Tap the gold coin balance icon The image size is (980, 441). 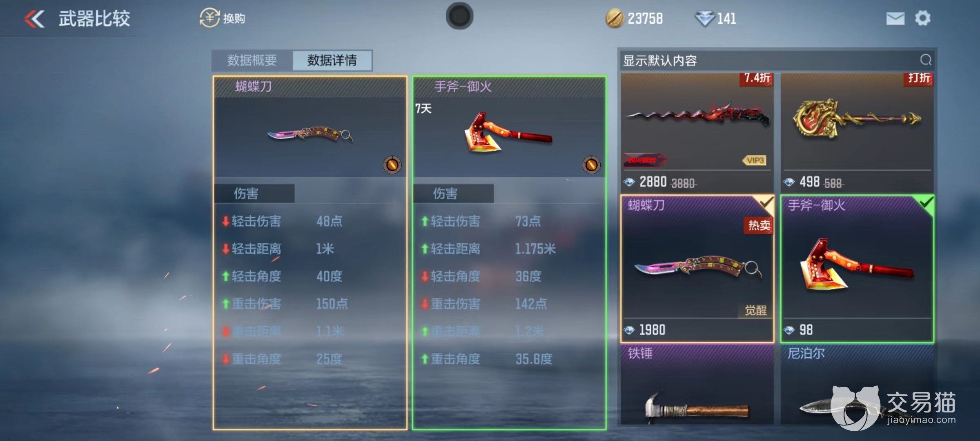tap(615, 18)
